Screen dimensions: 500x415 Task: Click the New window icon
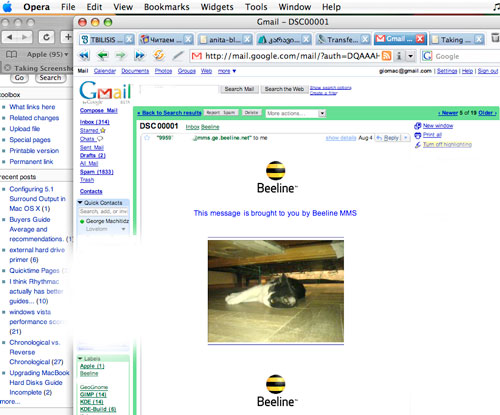pos(418,126)
